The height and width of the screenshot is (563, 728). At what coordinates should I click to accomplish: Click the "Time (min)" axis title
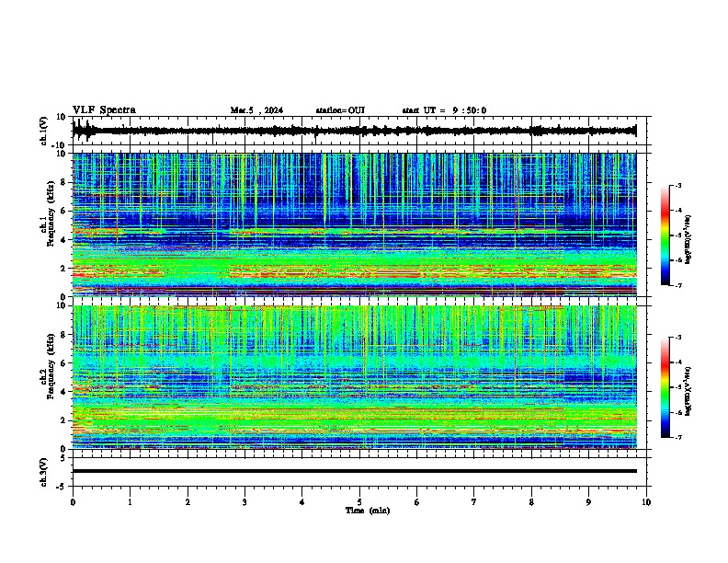(368, 511)
